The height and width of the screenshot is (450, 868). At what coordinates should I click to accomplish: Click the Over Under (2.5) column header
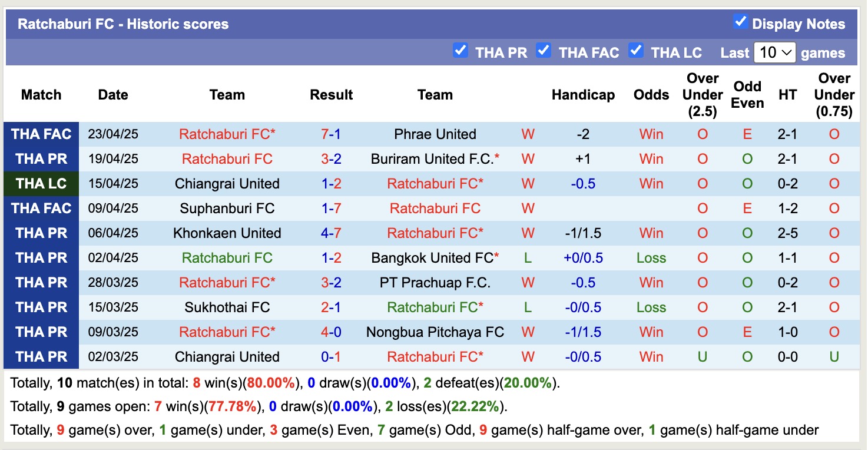click(x=702, y=94)
